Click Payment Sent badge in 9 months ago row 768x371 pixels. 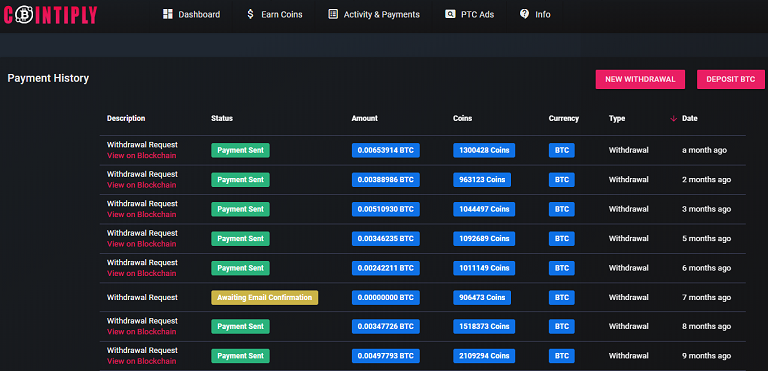[240, 356]
